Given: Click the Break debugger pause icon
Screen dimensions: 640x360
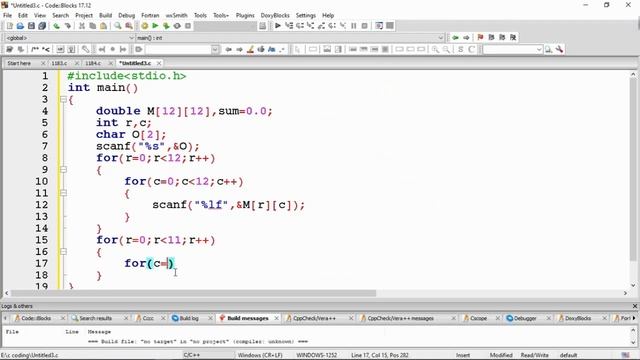Looking at the screenshot, I should [x=353, y=26].
